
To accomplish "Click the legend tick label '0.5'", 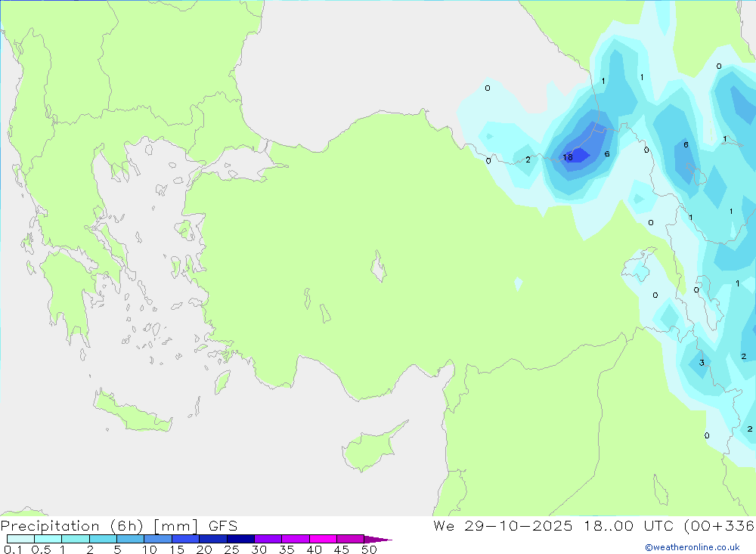I will click(41, 549).
